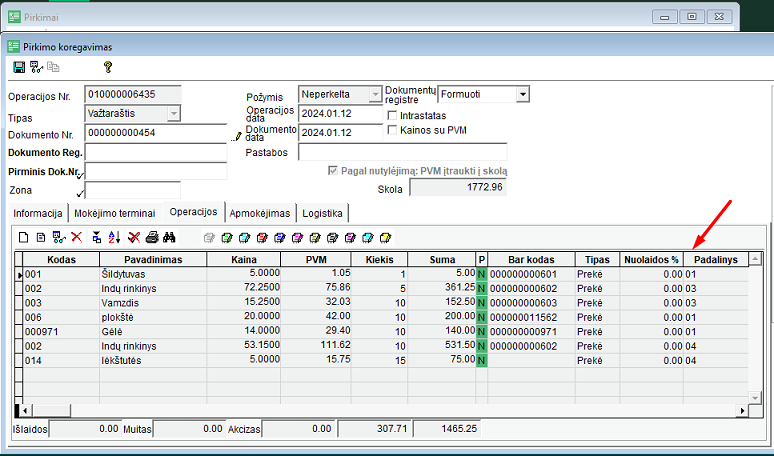Click the yellow key icon in toolbar
The image size is (774, 456).
pos(108,67)
